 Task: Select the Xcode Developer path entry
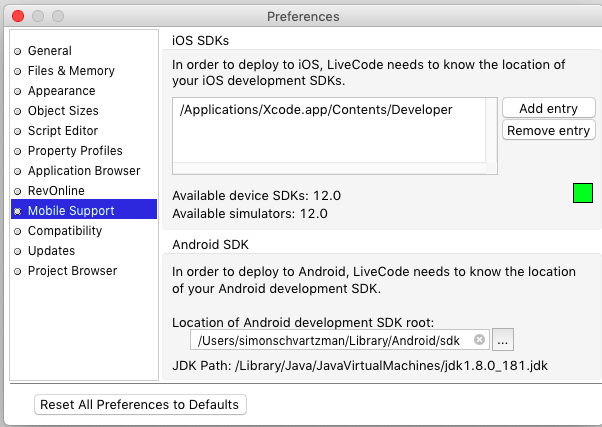click(x=316, y=110)
